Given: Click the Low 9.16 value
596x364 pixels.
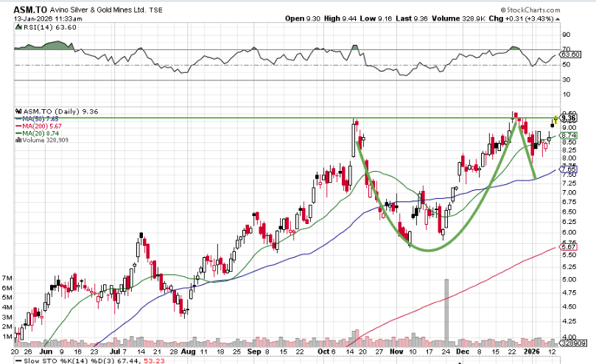Looking at the screenshot, I should (x=376, y=18).
